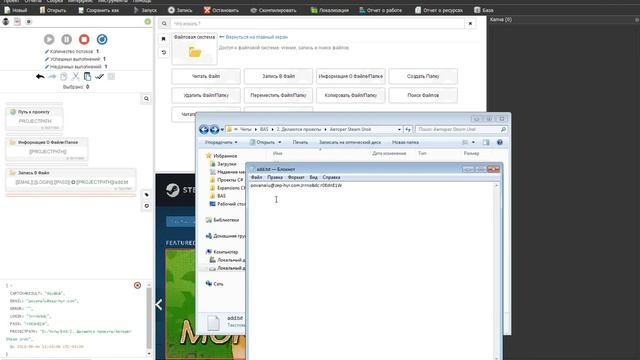Image resolution: width=640 pixels, height=360 pixels.
Task: Click the Что искать search field
Action: pos(318,24)
